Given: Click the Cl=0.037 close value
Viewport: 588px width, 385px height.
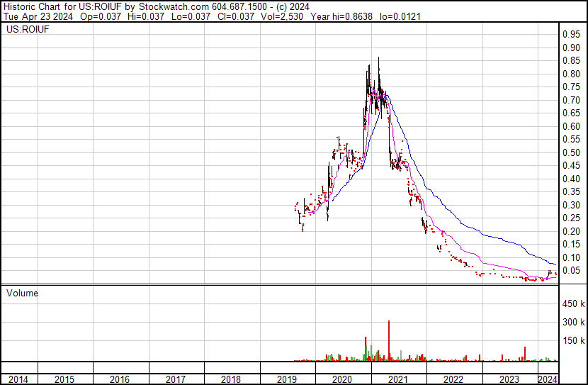Looking at the screenshot, I should click(x=235, y=16).
